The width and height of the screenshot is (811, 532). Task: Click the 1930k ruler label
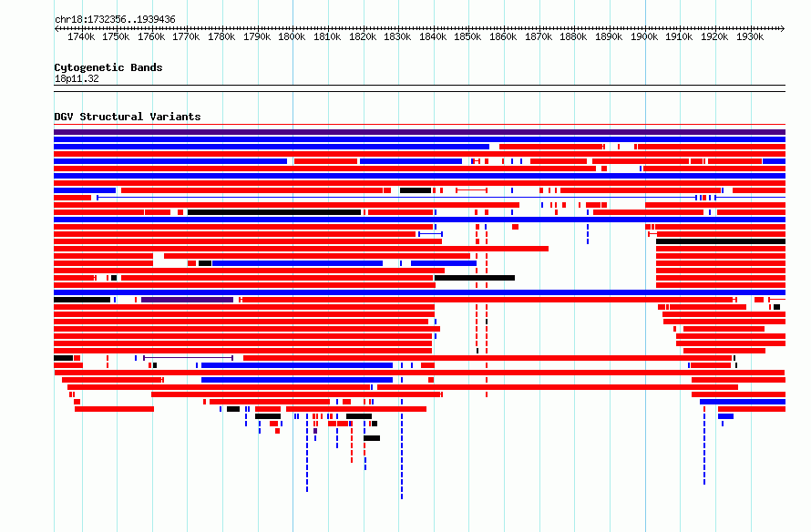click(x=750, y=36)
